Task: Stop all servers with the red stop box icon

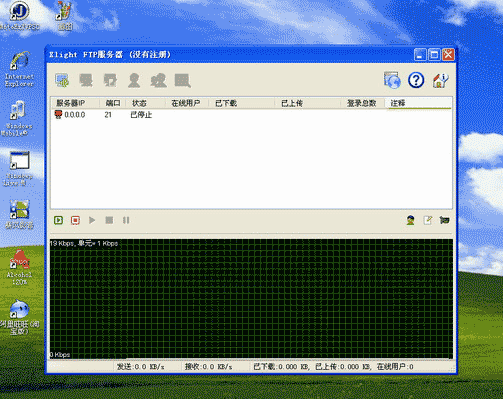Action: [x=75, y=220]
